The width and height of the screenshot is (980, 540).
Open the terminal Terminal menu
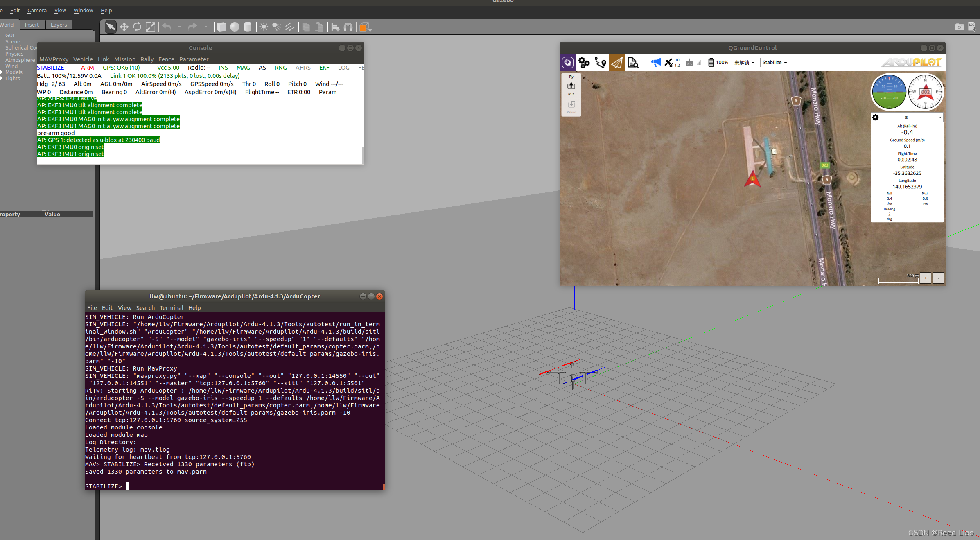click(172, 308)
